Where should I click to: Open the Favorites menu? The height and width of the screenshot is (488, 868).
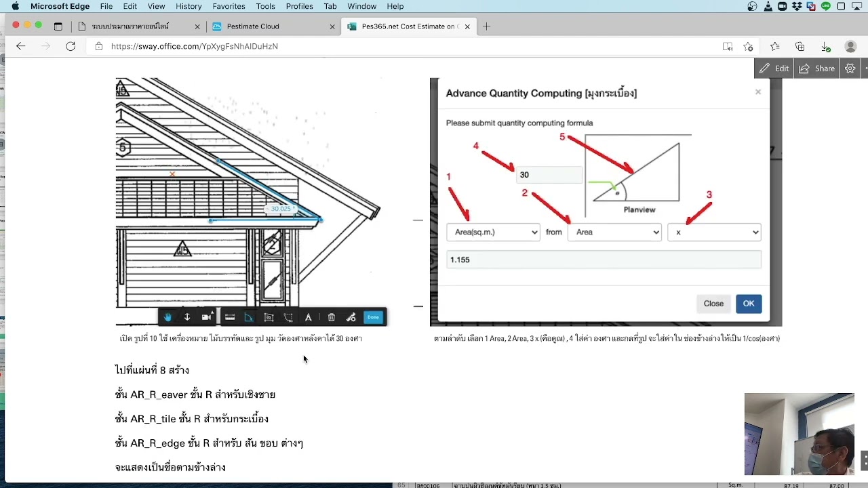point(229,6)
